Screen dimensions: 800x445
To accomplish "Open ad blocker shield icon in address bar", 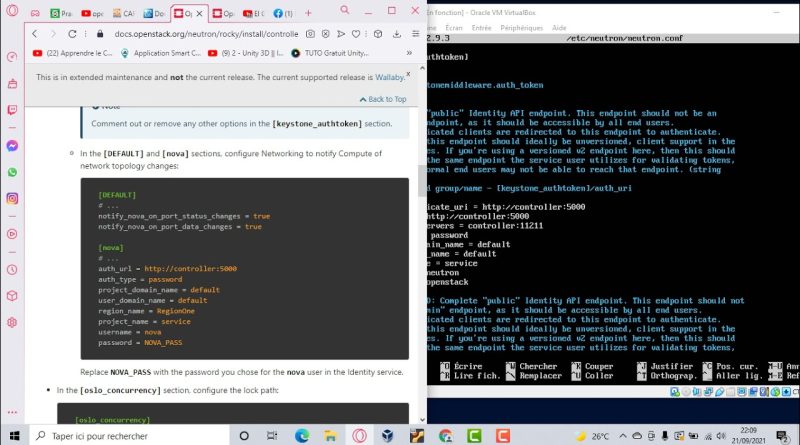I will point(326,34).
